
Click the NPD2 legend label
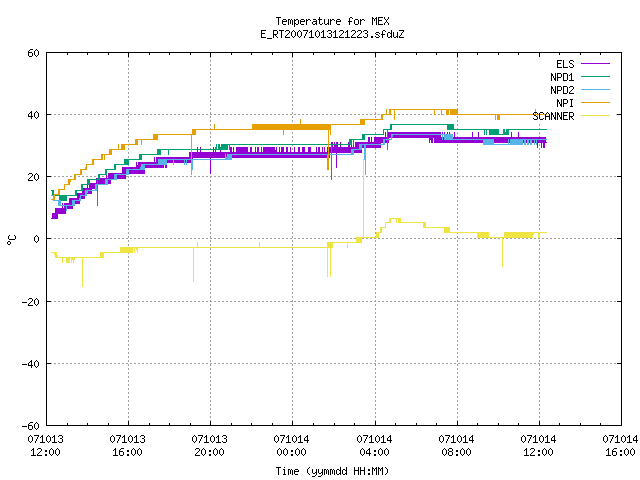[562, 90]
